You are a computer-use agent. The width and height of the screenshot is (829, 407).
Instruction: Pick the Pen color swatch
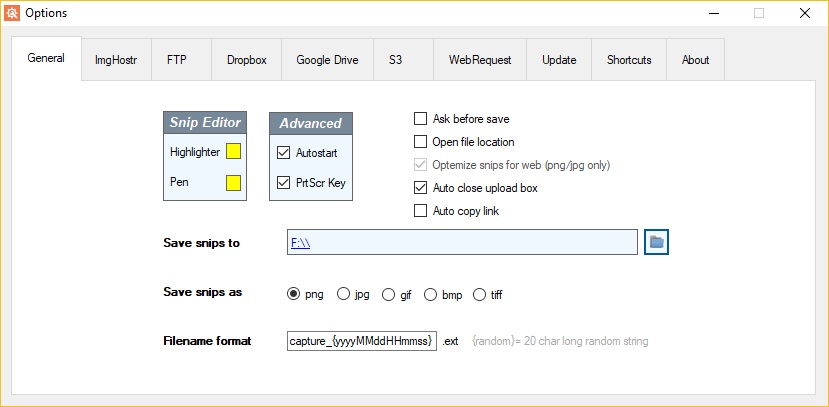click(234, 183)
